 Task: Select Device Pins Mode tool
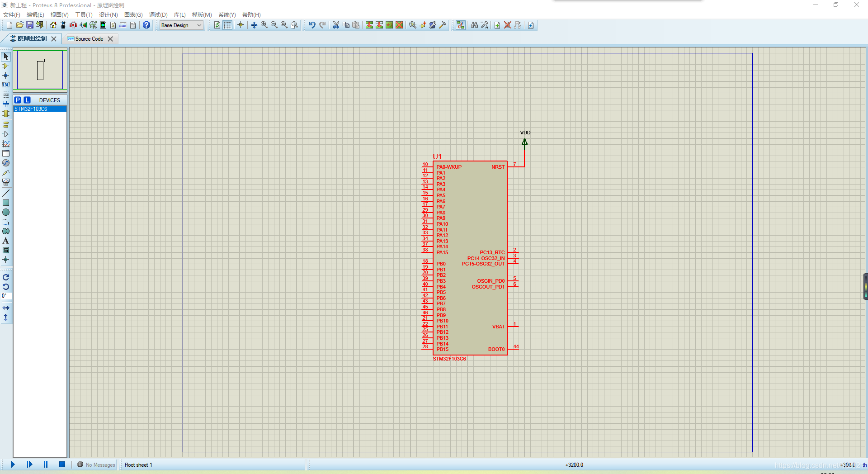tap(6, 134)
